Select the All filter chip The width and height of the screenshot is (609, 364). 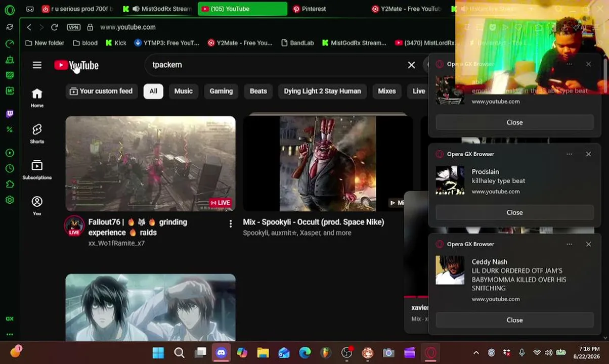153,92
